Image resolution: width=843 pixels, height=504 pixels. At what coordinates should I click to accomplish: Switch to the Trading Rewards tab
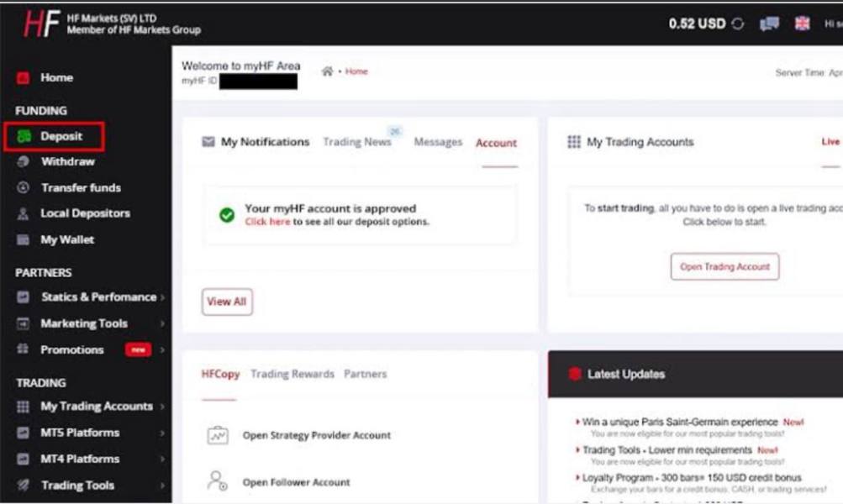click(292, 374)
